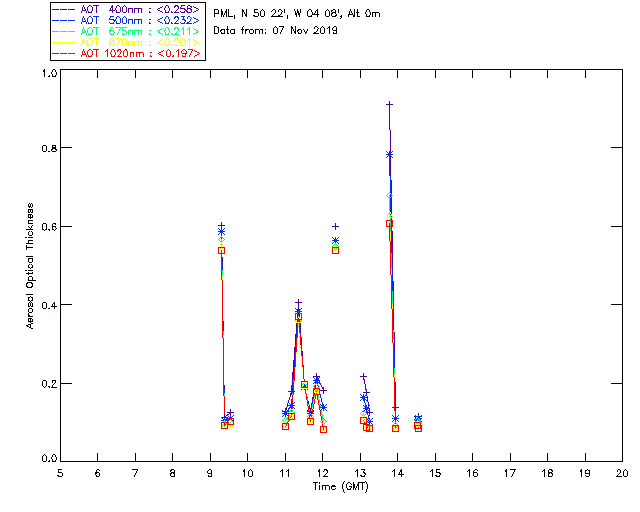Click the 9 x-axis tick label

point(210,473)
